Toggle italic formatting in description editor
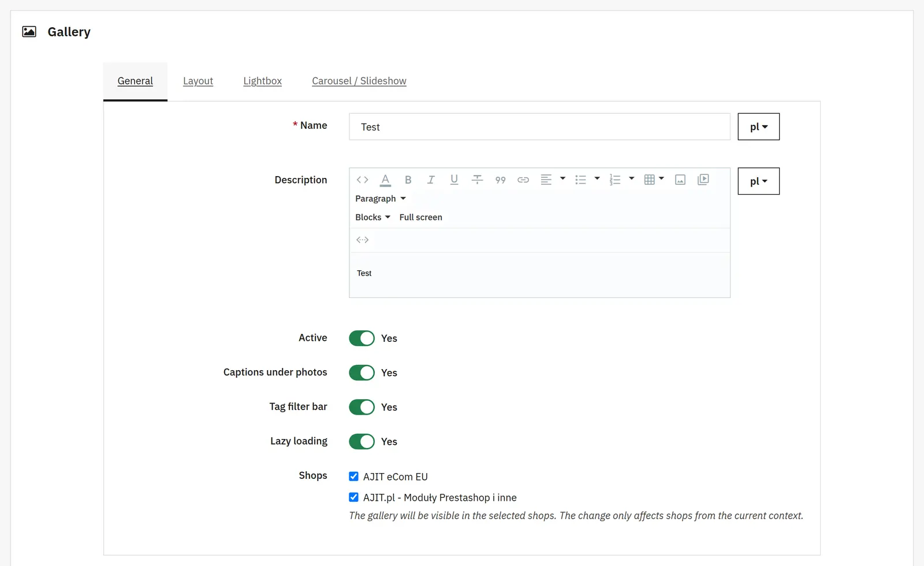924x566 pixels. pos(431,180)
